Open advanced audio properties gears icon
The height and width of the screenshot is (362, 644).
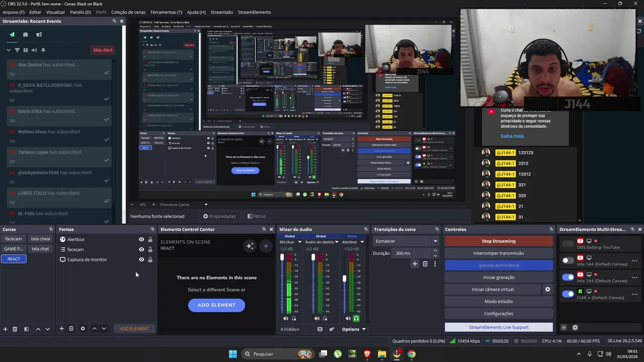(332, 329)
